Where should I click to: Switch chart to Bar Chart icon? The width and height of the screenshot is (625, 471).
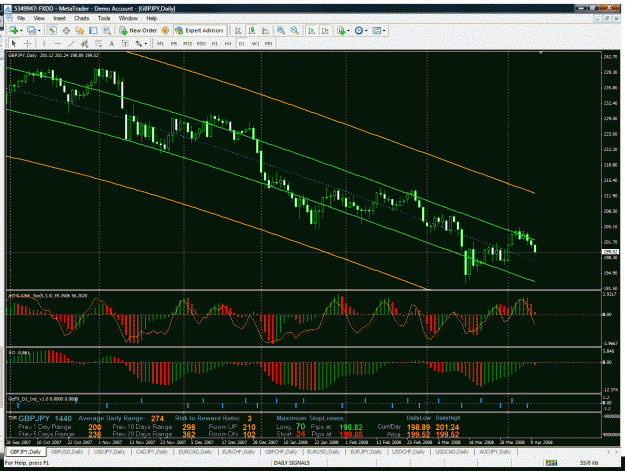pos(238,31)
